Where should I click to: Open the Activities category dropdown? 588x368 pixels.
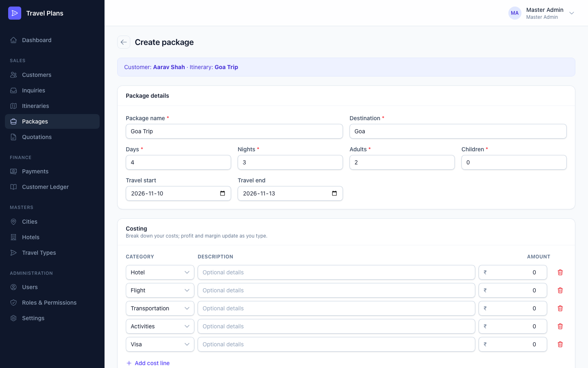[x=160, y=326]
